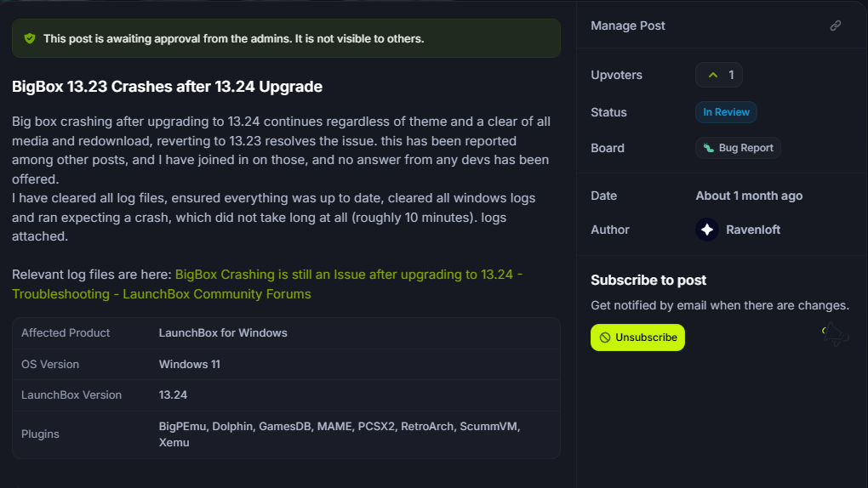Open the LaunchBox Community Forums log link
The image size is (868, 488).
pyautogui.click(x=267, y=284)
